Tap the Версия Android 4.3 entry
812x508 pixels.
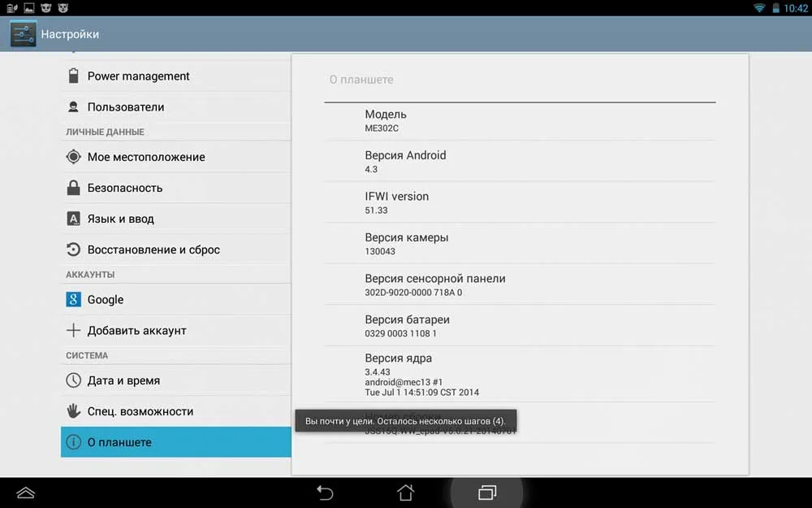coord(520,161)
